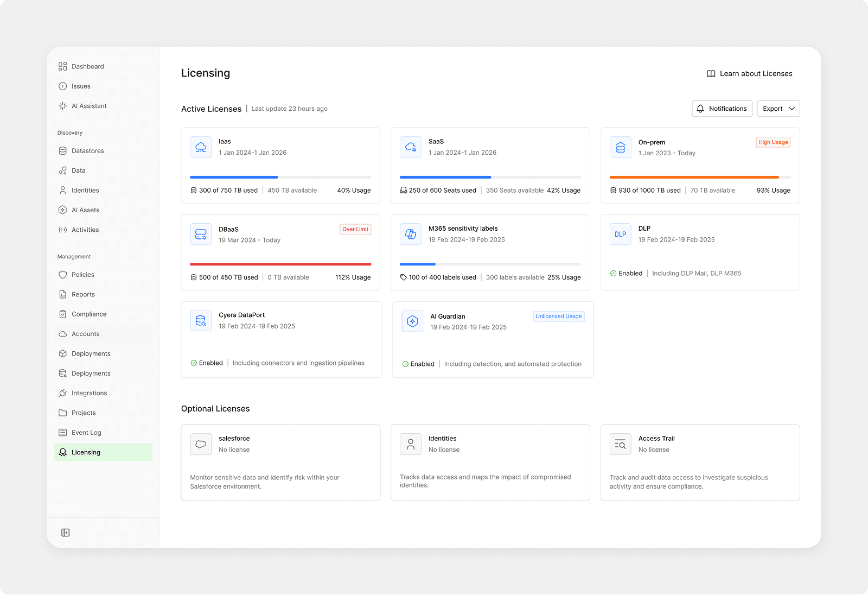Open Compliance from the Management menu
The image size is (868, 595).
coord(88,314)
